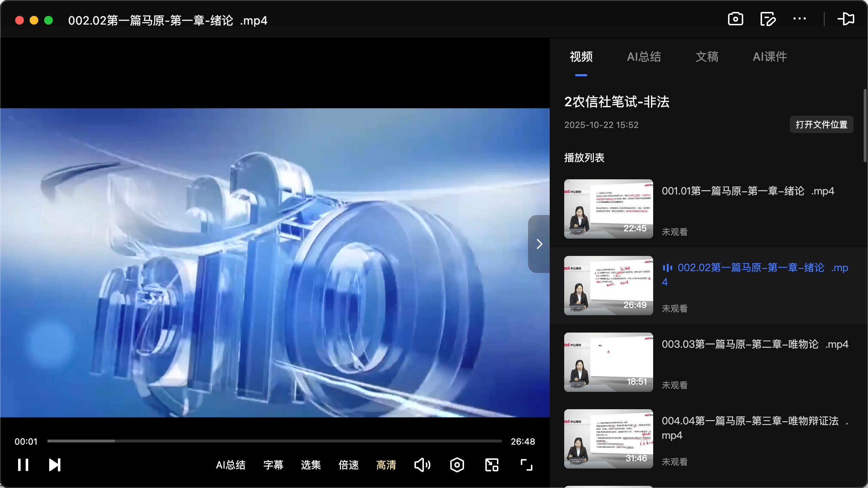Switch to the AI课件 tab
Screen dimensions: 868x488
[769, 57]
